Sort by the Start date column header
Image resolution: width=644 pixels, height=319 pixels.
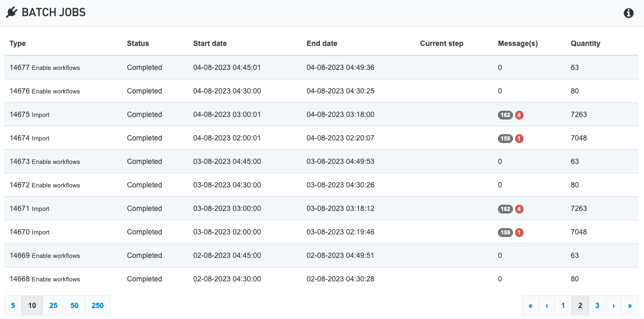pos(210,43)
